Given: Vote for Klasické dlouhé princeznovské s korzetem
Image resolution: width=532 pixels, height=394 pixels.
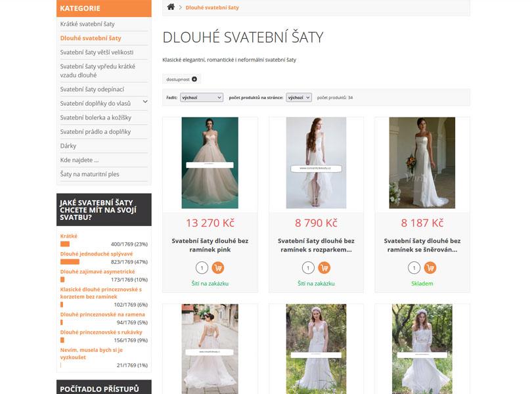Looking at the screenshot, I should (101, 293).
